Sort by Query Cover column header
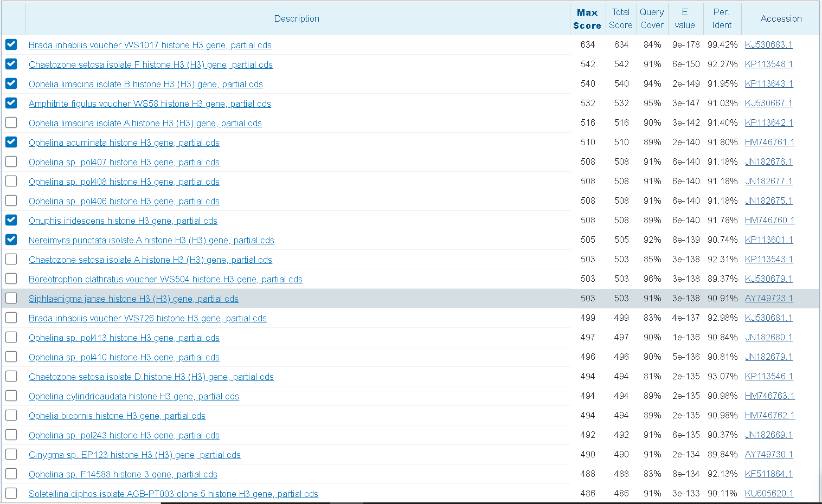 click(x=652, y=19)
